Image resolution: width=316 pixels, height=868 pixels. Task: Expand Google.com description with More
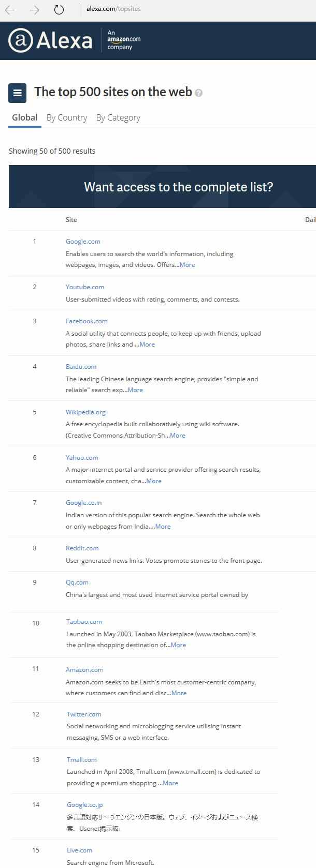pos(187,265)
